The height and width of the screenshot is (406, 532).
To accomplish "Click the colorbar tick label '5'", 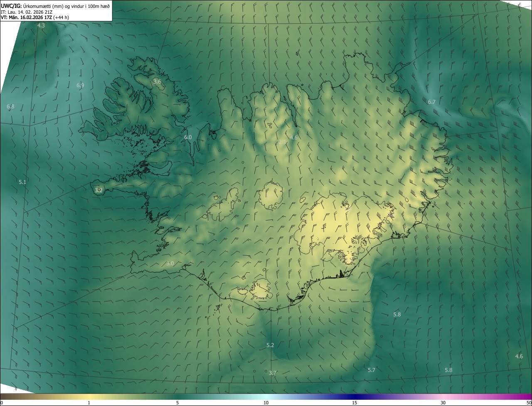I will pyautogui.click(x=177, y=403).
